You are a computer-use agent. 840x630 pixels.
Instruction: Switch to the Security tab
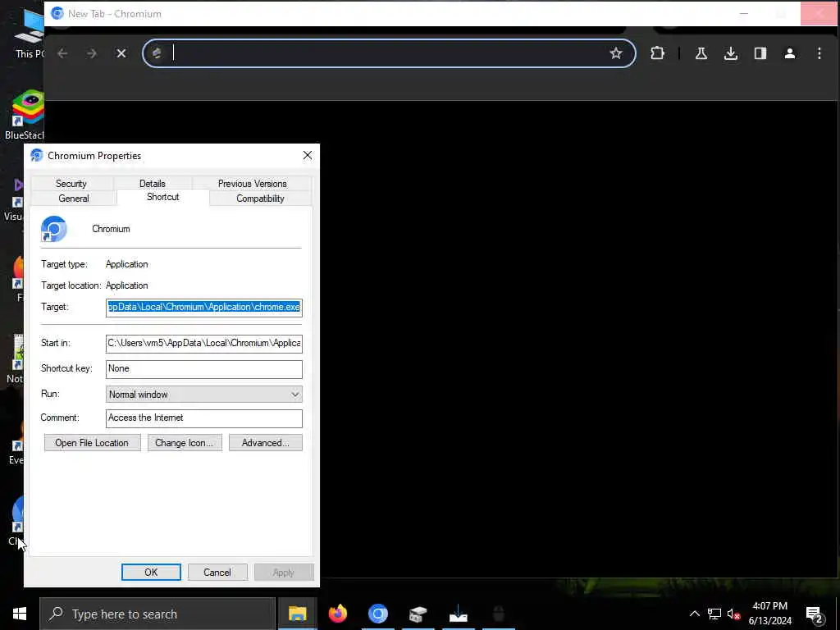coord(71,183)
